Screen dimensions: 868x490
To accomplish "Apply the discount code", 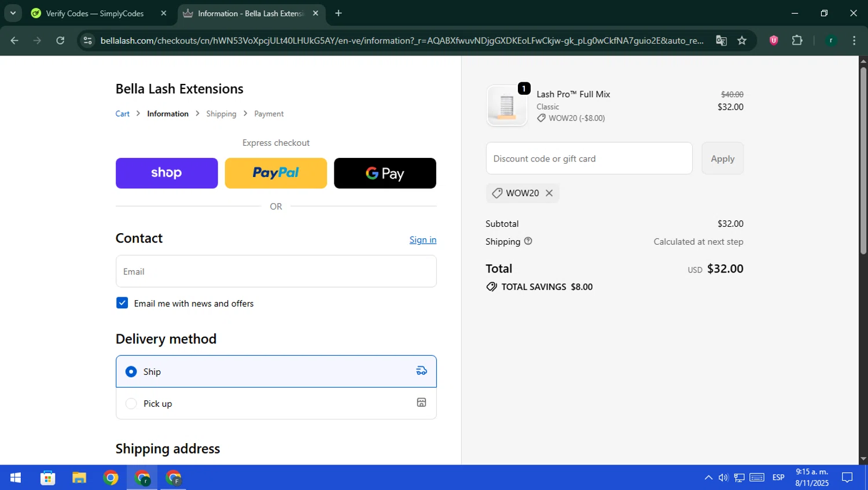I will 723,159.
